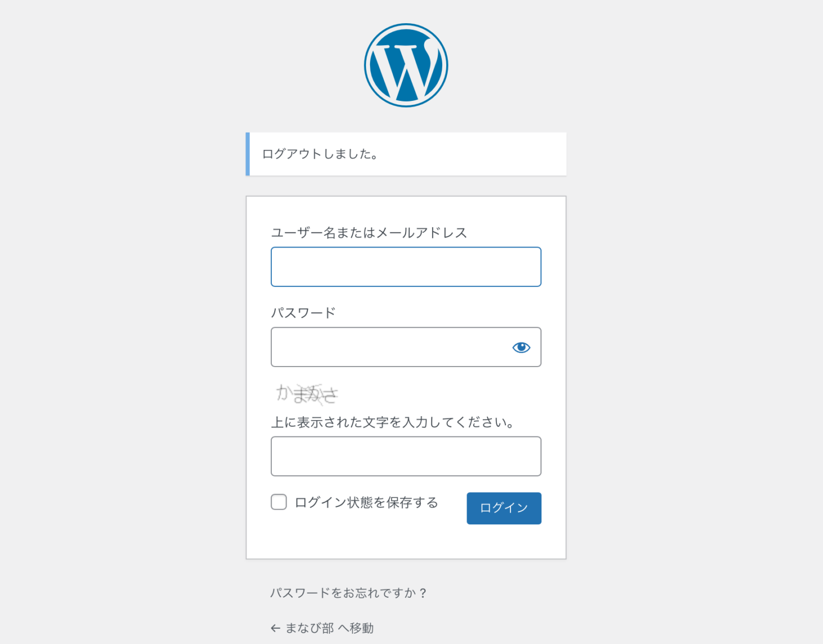Click the left arrow before まなび部

tap(275, 628)
